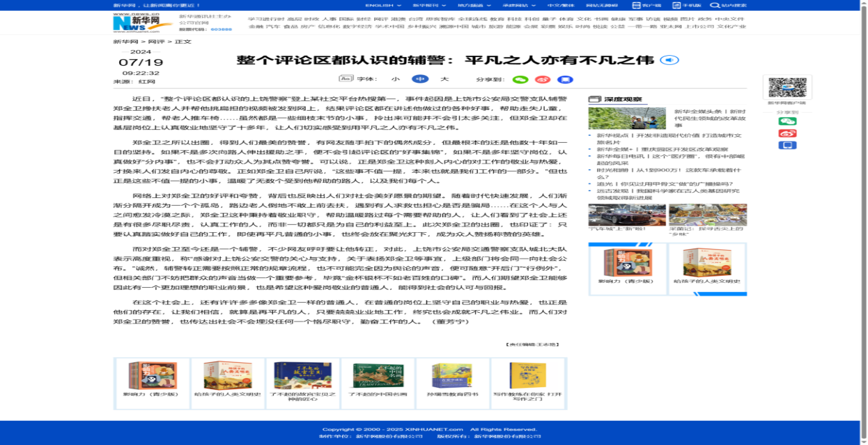Click the blue share icon in right sidebar
Screen dimensions: 868x445
pos(787,146)
